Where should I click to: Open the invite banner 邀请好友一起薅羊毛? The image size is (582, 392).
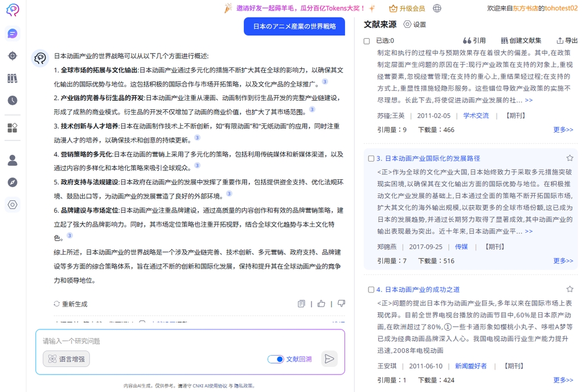pos(300,8)
